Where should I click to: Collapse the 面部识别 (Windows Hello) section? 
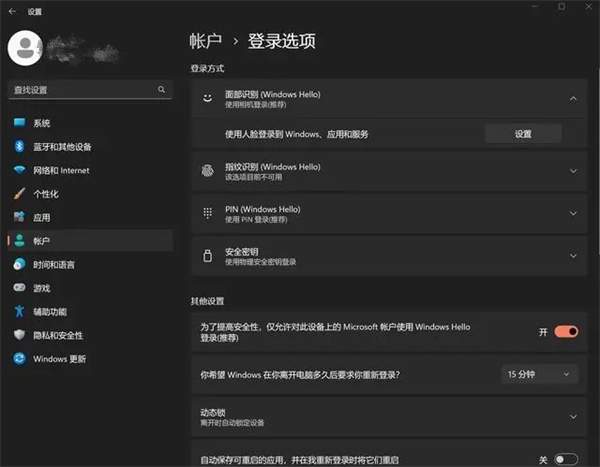[x=573, y=98]
